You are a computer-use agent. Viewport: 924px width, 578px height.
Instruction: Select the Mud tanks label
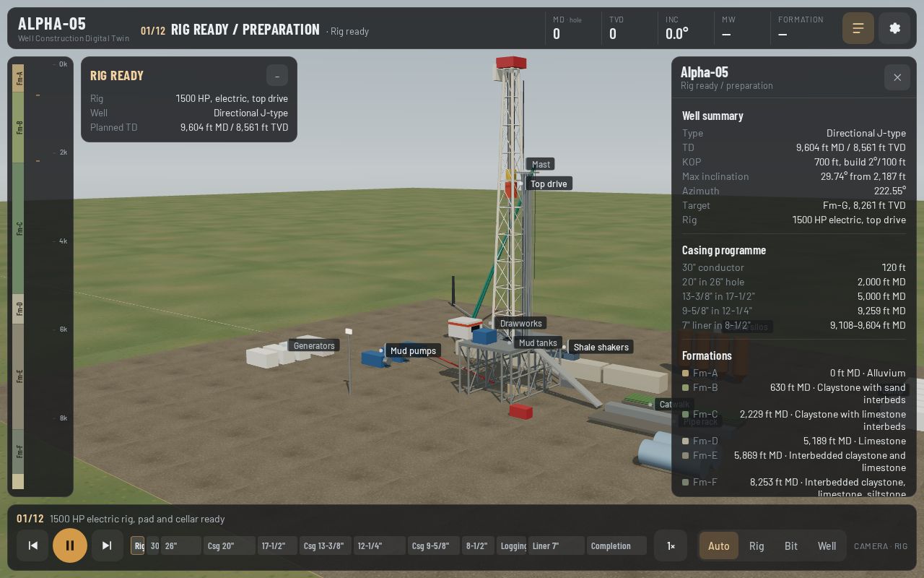pos(538,342)
